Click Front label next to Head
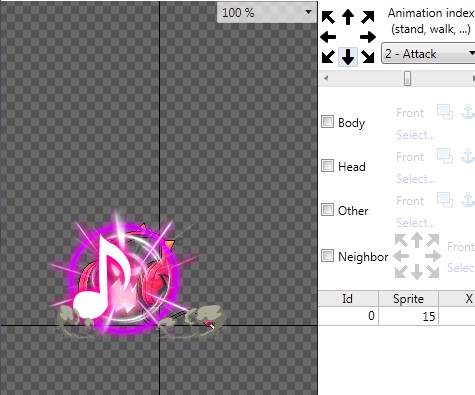Image resolution: width=475 pixels, height=395 pixels. coord(410,157)
